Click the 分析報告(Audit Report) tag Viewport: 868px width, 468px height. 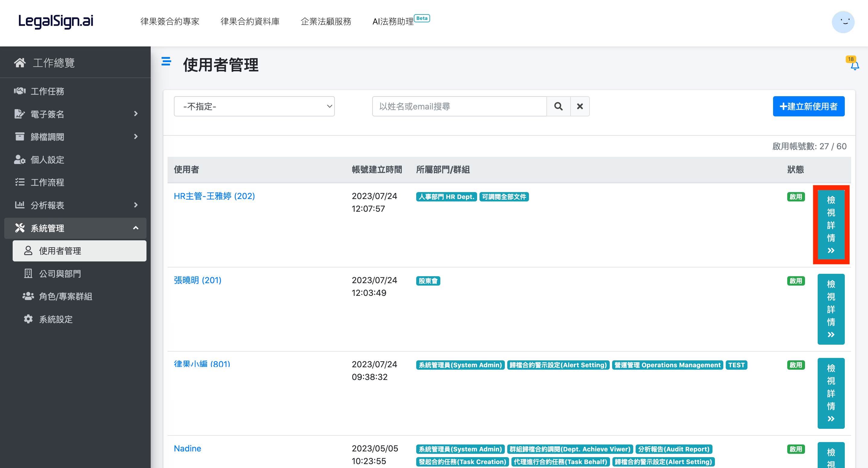click(674, 449)
